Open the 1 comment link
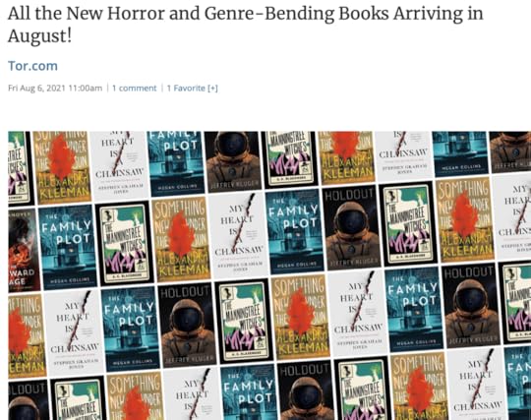The image size is (531, 420). coord(134,89)
